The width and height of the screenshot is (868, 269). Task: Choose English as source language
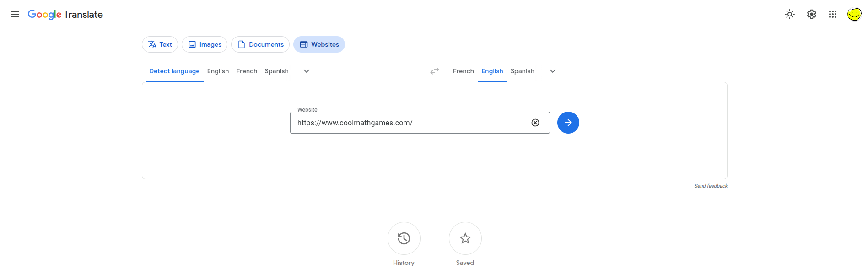point(218,71)
